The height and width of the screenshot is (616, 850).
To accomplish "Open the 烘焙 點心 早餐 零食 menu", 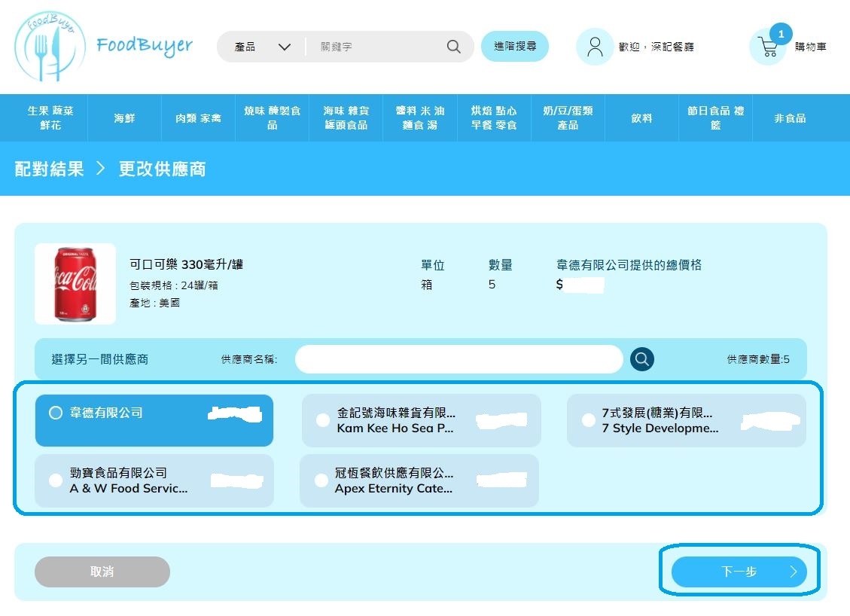I will (x=494, y=117).
